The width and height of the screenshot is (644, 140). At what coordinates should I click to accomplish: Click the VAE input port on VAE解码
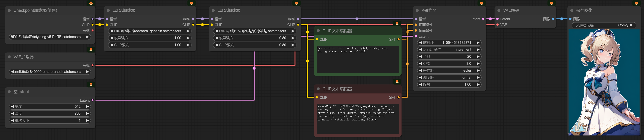click(498, 25)
